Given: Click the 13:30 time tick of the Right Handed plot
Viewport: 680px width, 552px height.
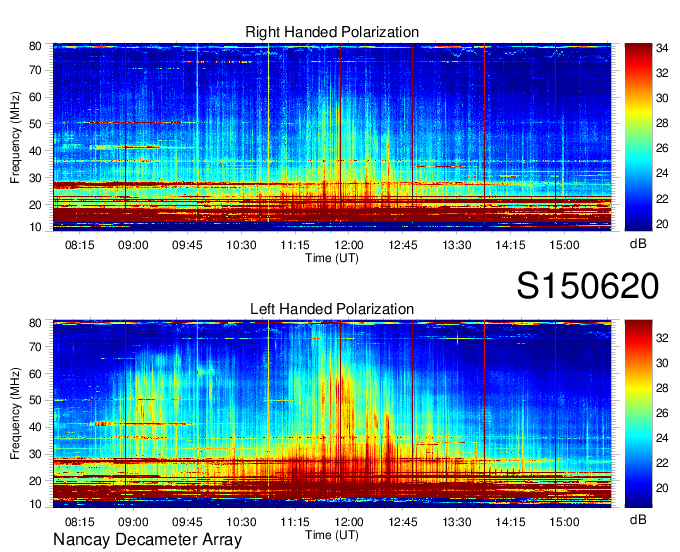Looking at the screenshot, I should tap(457, 245).
